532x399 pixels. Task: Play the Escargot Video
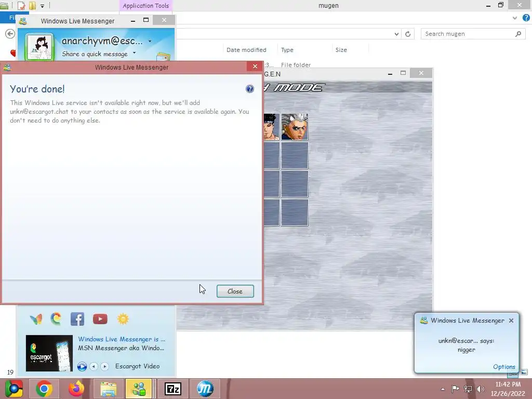[x=82, y=366]
